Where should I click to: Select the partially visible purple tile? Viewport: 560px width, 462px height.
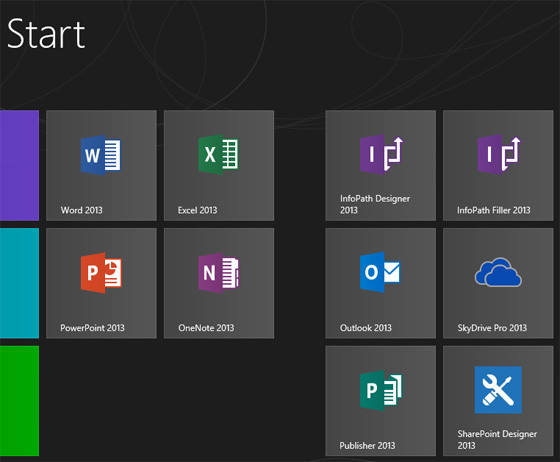(19, 165)
